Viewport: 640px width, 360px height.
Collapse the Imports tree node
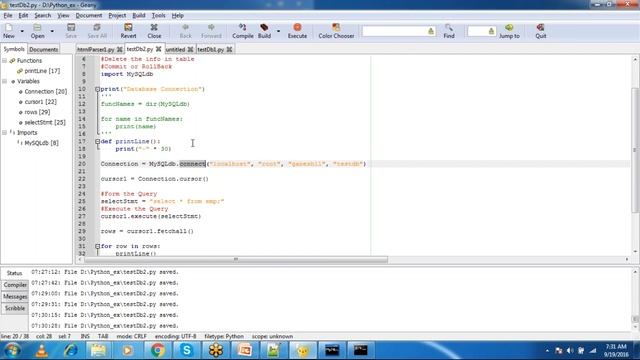tap(5, 133)
